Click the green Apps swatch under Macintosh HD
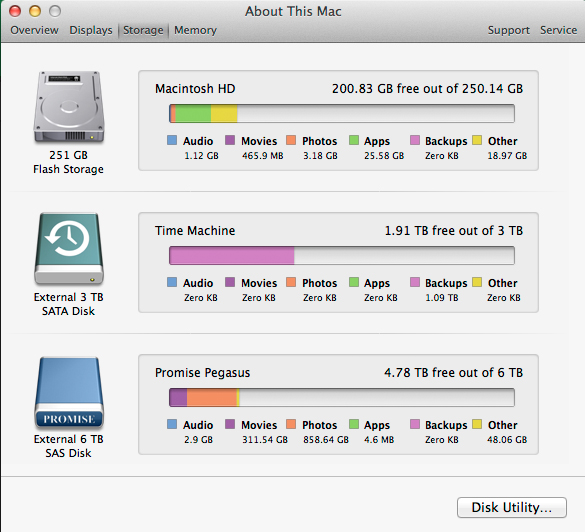Screen dimensions: 585x532 pyautogui.click(x=354, y=140)
